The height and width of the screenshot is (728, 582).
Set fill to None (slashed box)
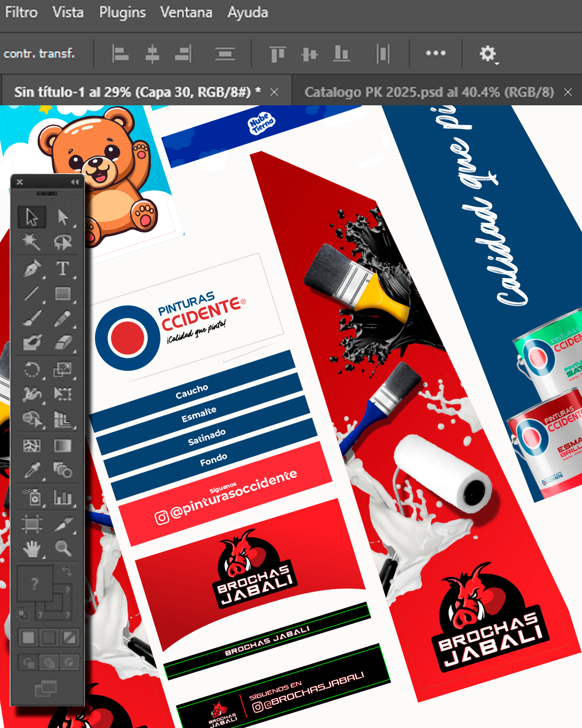(69, 637)
